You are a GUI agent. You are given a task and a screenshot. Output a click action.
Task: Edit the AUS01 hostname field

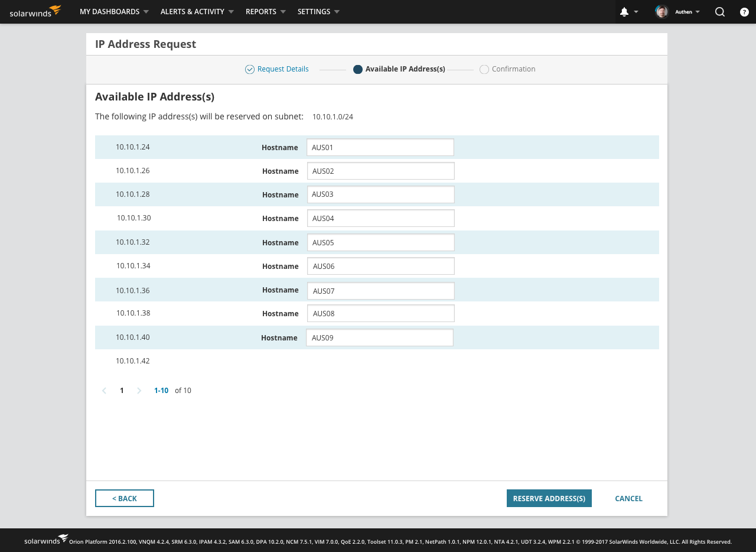click(380, 147)
